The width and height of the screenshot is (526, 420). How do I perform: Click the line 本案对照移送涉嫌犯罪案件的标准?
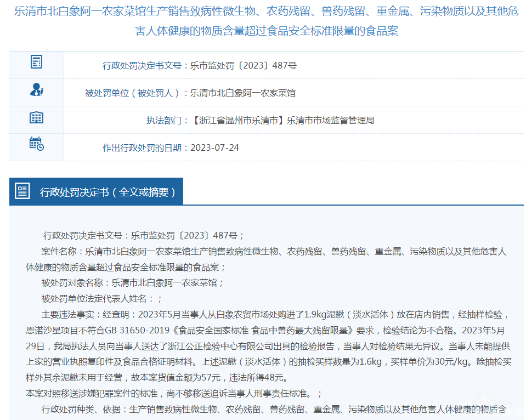tap(174, 394)
